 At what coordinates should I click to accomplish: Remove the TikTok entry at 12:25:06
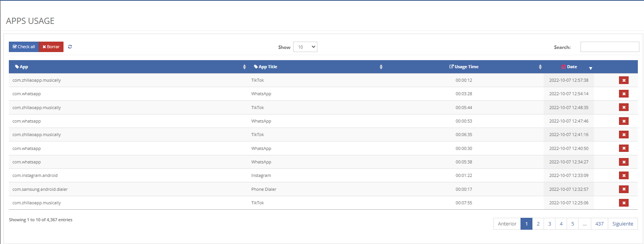tap(624, 203)
